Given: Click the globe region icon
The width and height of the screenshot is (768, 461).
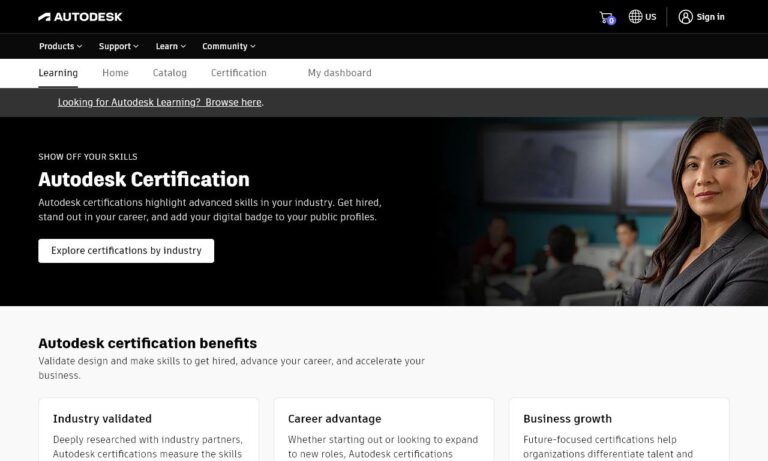Looking at the screenshot, I should point(635,17).
